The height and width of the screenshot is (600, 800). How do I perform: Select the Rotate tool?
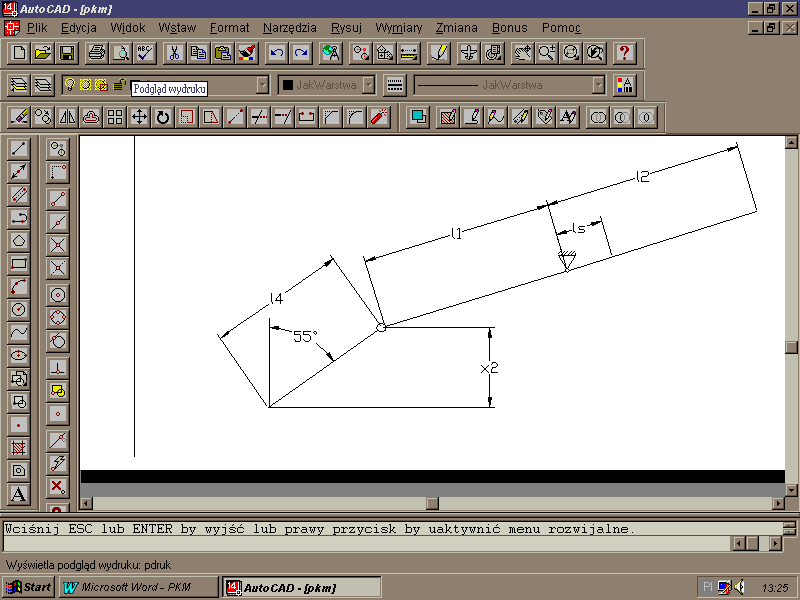coord(163,117)
